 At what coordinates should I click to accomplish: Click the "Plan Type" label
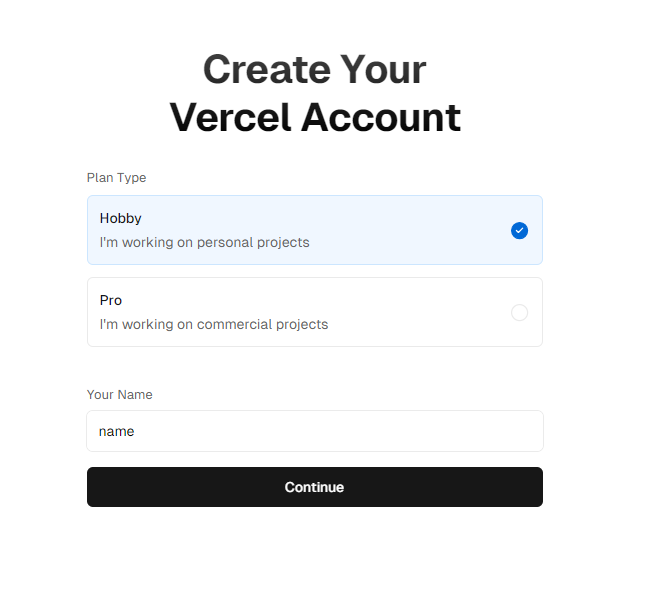click(116, 178)
